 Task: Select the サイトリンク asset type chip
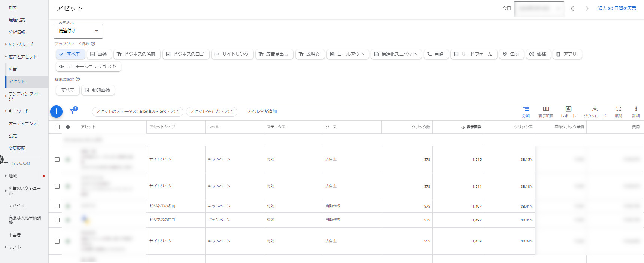pos(232,54)
